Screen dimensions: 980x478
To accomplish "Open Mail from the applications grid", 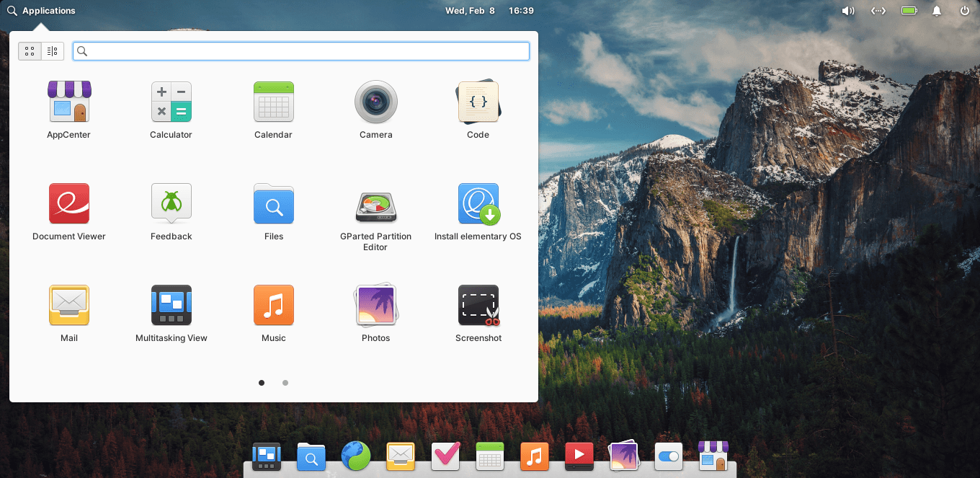I will point(69,314).
